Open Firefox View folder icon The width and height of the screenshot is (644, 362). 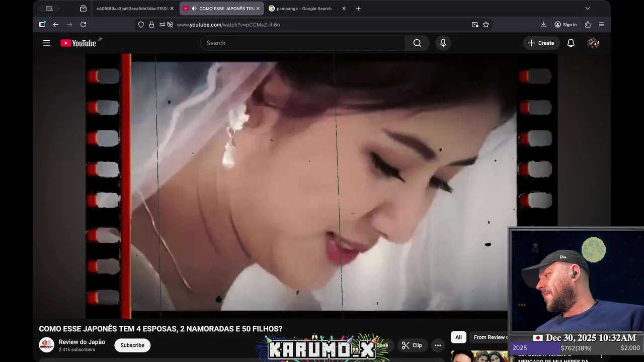(83, 9)
